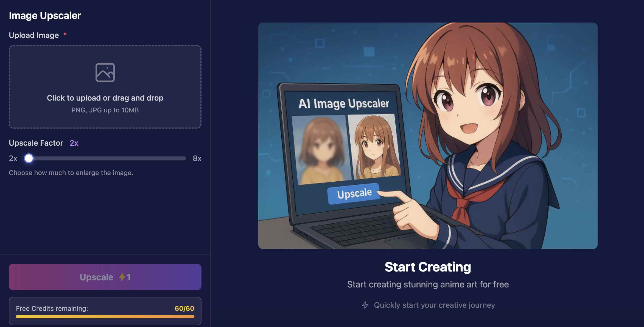Open the upload file picker area
The height and width of the screenshot is (327, 644).
click(105, 87)
